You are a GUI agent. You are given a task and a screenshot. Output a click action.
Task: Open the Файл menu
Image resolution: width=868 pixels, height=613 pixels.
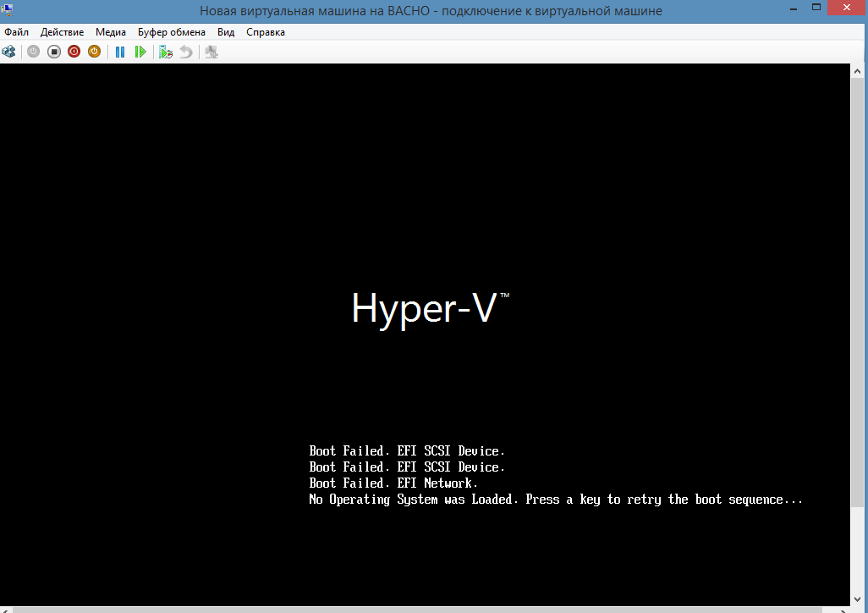coord(17,32)
